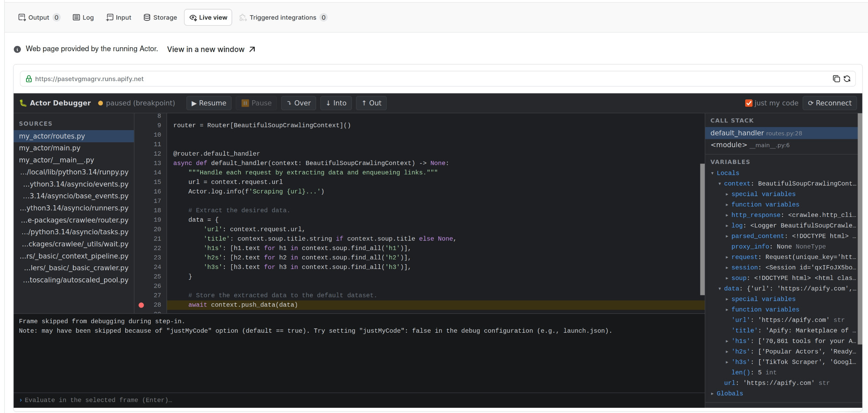Expand the log variable
Image resolution: width=868 pixels, height=413 pixels.
coord(727,226)
